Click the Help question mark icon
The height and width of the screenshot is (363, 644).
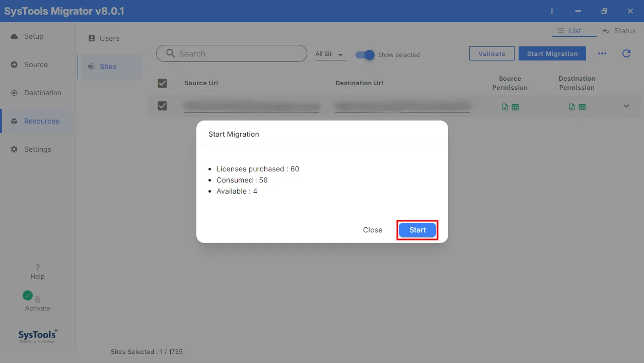(x=37, y=268)
